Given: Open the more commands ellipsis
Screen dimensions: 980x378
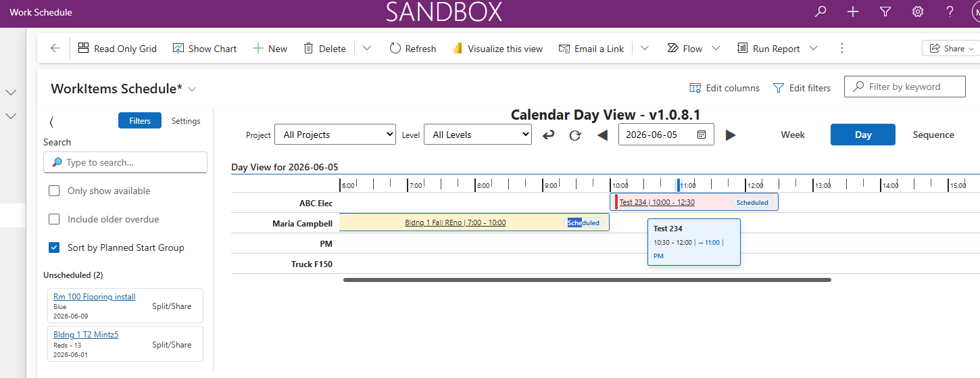Looking at the screenshot, I should pos(841,49).
